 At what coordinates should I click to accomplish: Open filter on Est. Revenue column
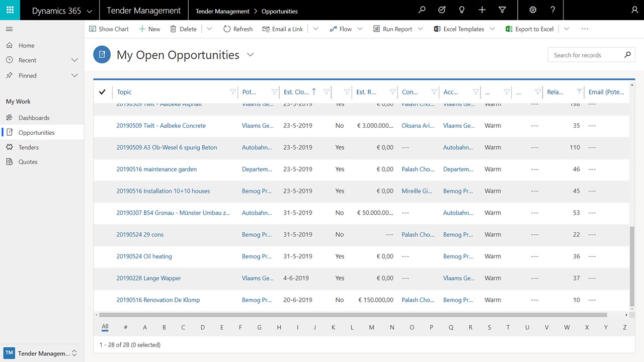[x=392, y=92]
